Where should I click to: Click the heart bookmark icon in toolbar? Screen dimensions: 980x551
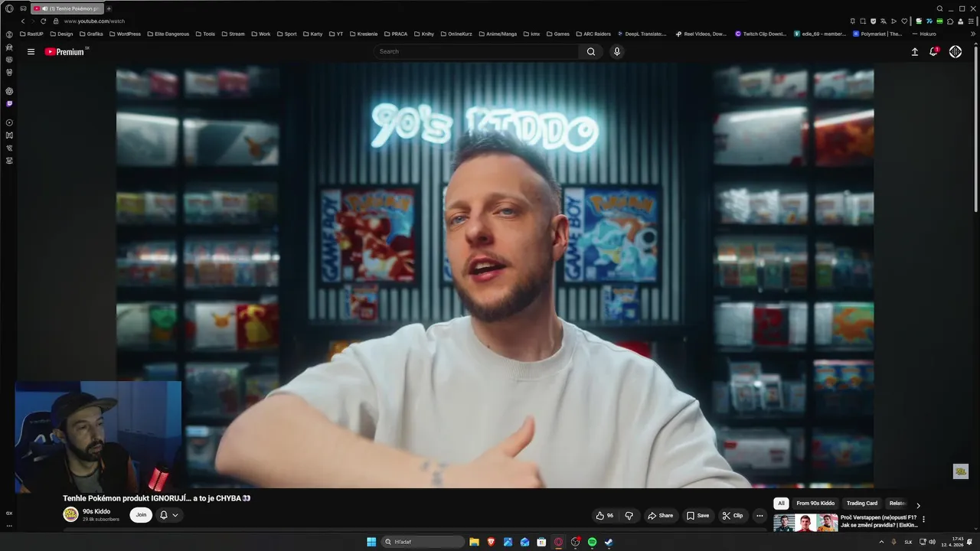[x=904, y=21]
